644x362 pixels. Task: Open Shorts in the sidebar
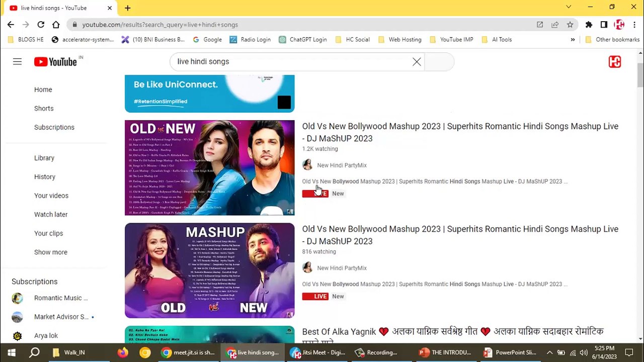[44, 109]
